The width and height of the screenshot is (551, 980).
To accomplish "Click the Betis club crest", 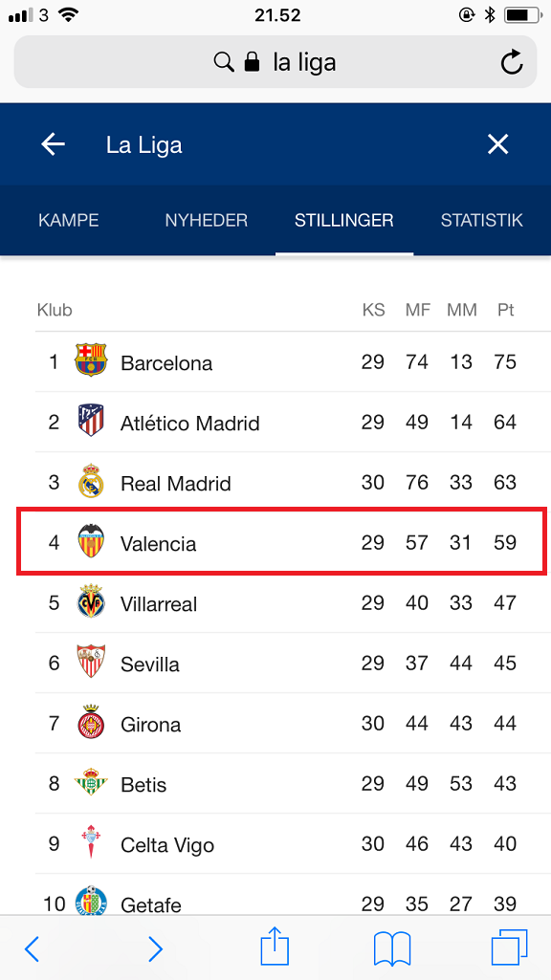I will point(91,782).
